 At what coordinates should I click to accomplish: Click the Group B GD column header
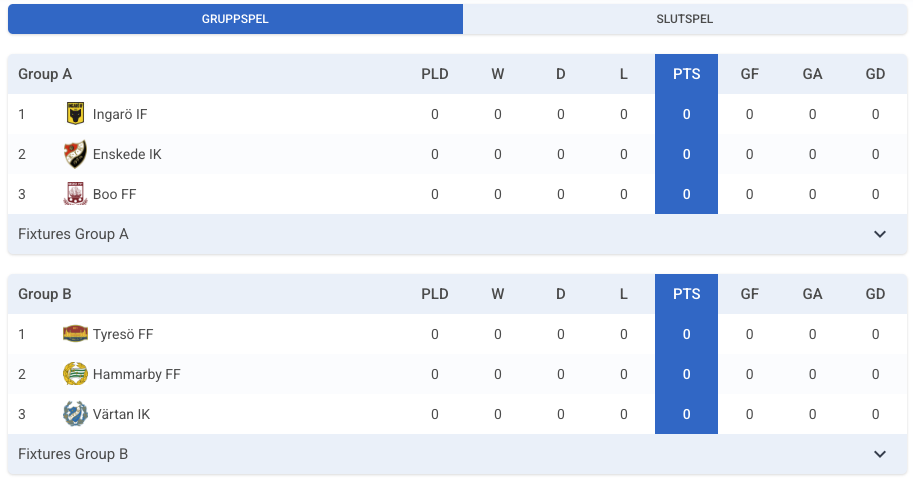875,294
